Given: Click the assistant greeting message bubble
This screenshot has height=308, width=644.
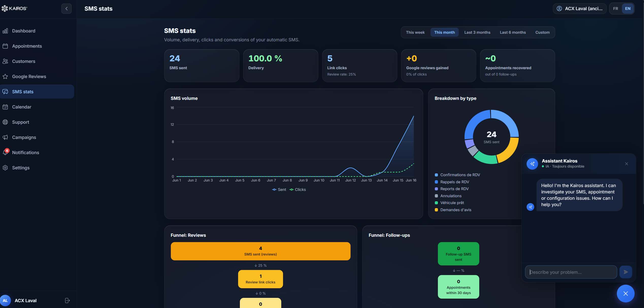Looking at the screenshot, I should [580, 195].
